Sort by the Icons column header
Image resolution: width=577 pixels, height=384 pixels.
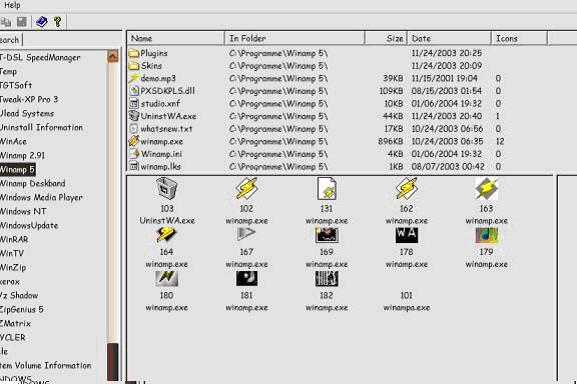pos(519,38)
